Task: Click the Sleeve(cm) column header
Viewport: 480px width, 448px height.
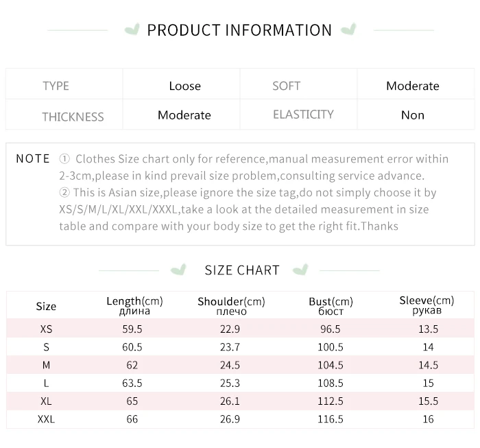Action: [x=427, y=305]
